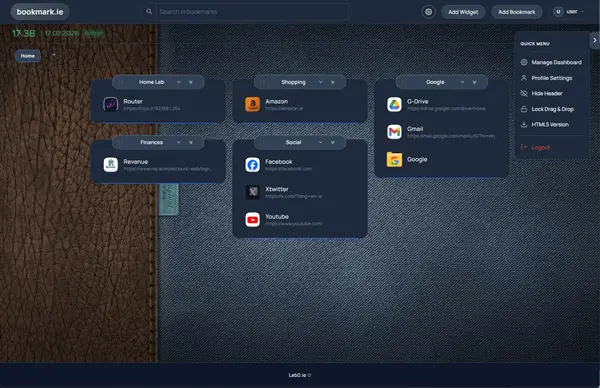Click the settings gear icon in header
Screen dimensions: 600x388
pyautogui.click(x=429, y=12)
